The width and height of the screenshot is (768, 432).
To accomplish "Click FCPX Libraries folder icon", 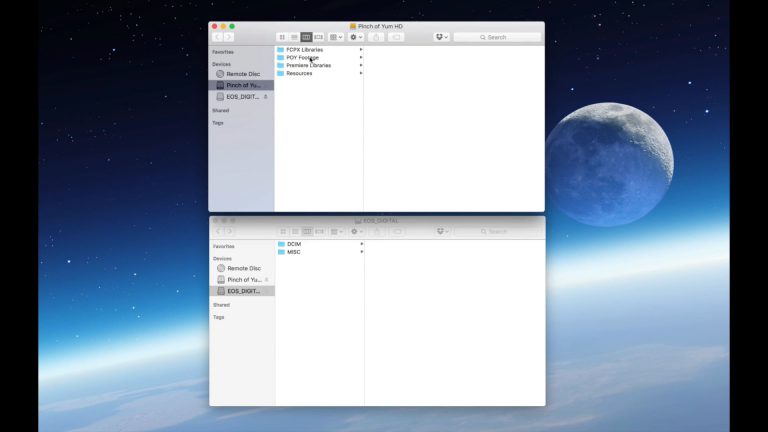I will coord(281,49).
